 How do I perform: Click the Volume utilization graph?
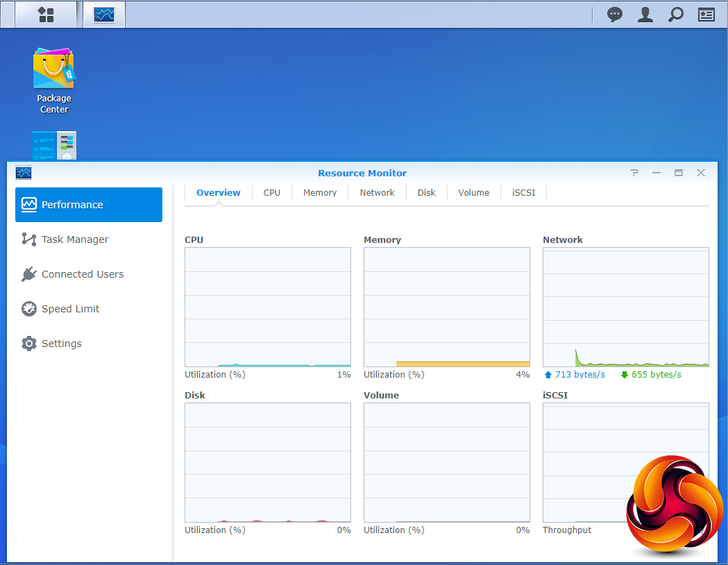447,462
